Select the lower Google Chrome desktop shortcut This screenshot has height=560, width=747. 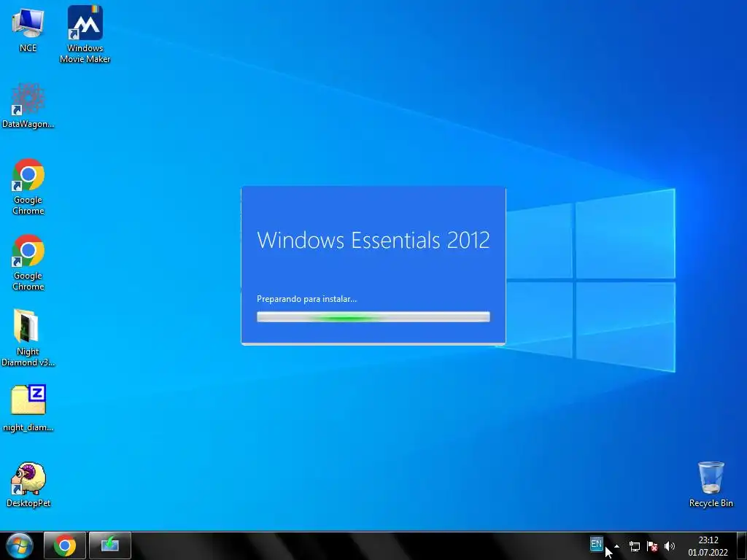point(28,262)
